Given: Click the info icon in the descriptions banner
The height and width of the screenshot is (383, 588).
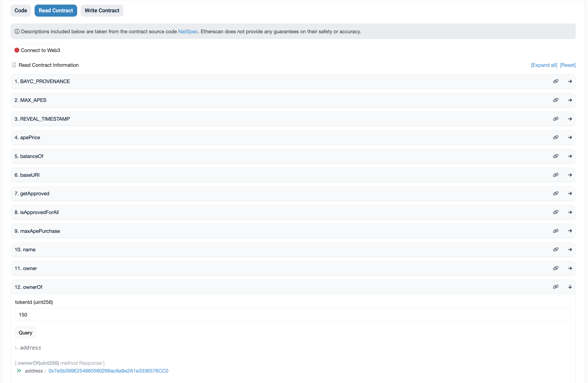Looking at the screenshot, I should tap(17, 31).
